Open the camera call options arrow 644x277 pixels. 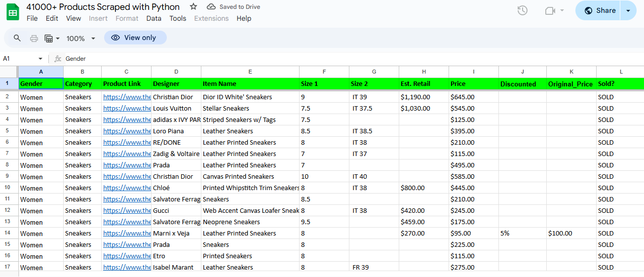562,10
